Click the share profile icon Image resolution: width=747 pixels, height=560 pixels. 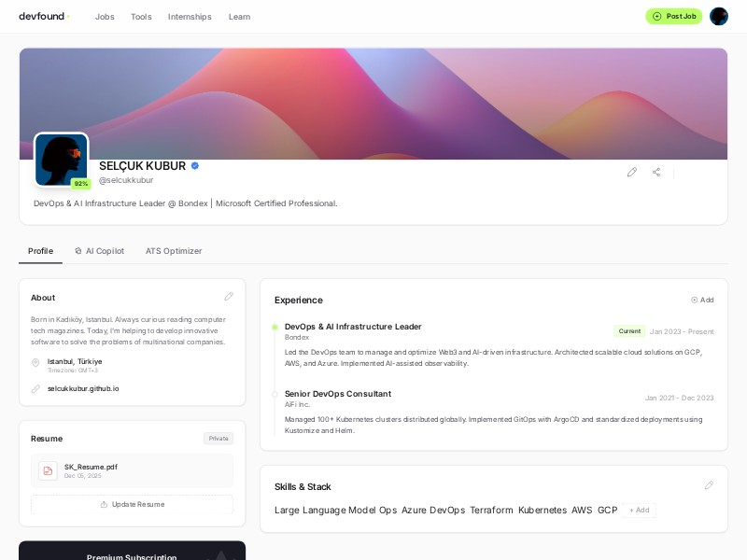(x=656, y=172)
